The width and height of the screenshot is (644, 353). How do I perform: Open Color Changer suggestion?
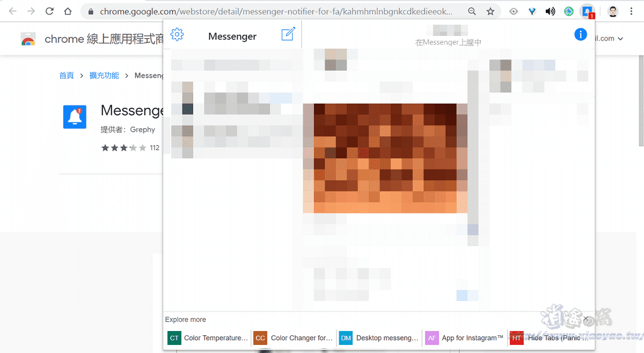pos(294,338)
